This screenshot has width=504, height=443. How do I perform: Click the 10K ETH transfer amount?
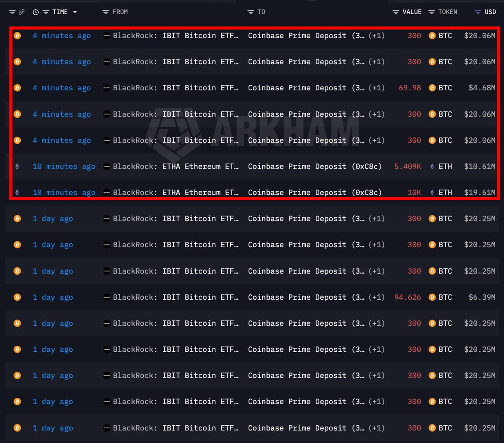pyautogui.click(x=414, y=192)
